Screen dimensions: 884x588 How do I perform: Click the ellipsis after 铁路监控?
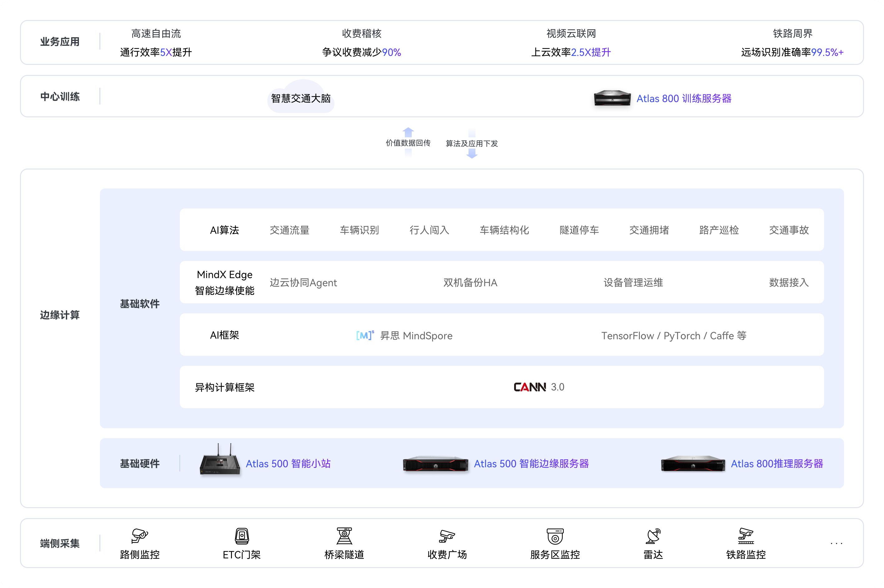click(836, 543)
